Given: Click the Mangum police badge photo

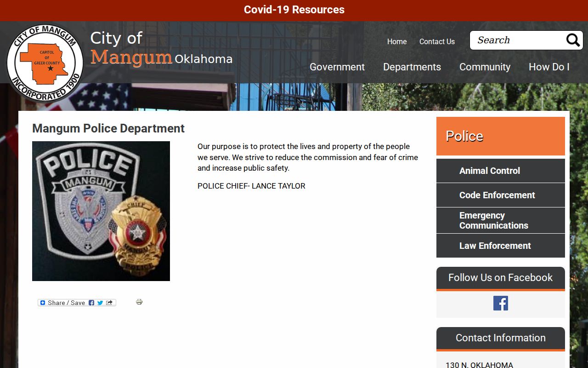Looking at the screenshot, I should click(x=101, y=211).
